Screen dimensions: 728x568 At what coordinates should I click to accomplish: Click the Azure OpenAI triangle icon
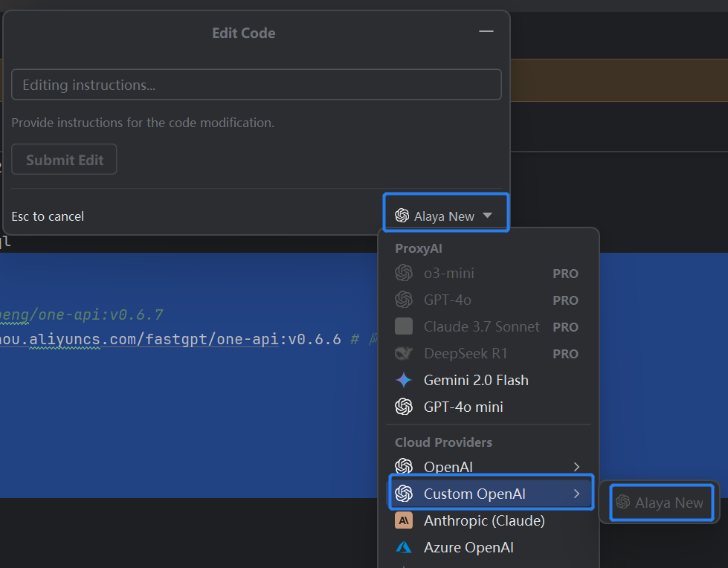(404, 547)
